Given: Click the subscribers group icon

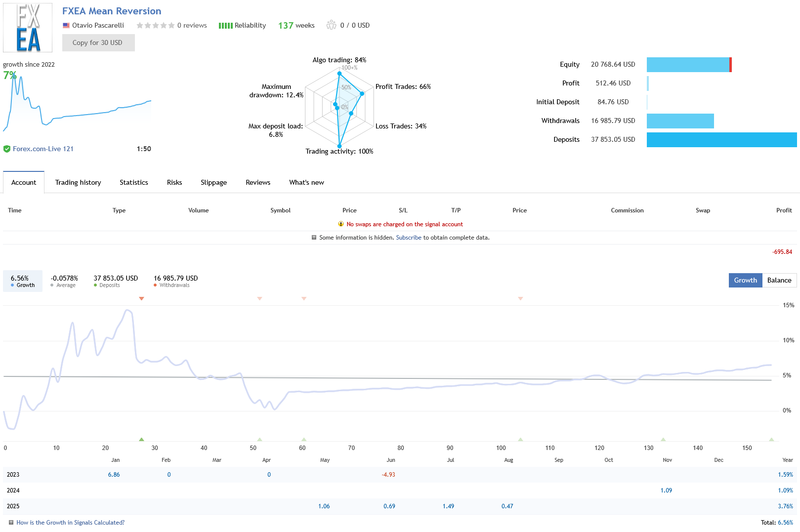Looking at the screenshot, I should 331,25.
